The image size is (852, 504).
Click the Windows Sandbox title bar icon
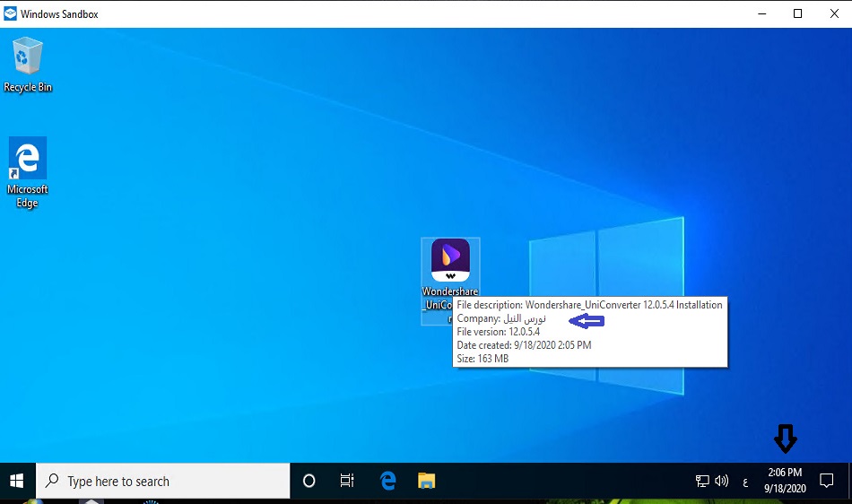[11, 13]
